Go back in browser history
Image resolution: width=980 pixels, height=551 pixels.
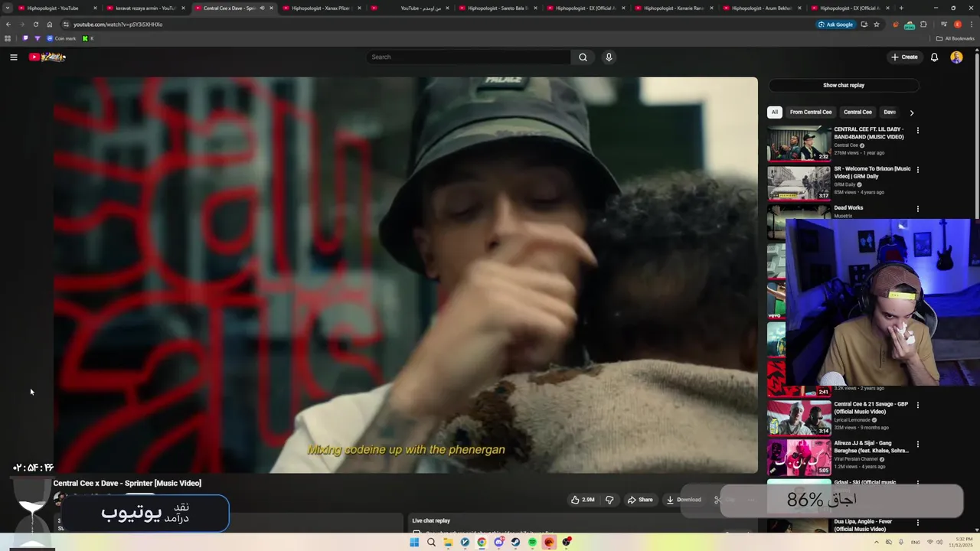8,24
